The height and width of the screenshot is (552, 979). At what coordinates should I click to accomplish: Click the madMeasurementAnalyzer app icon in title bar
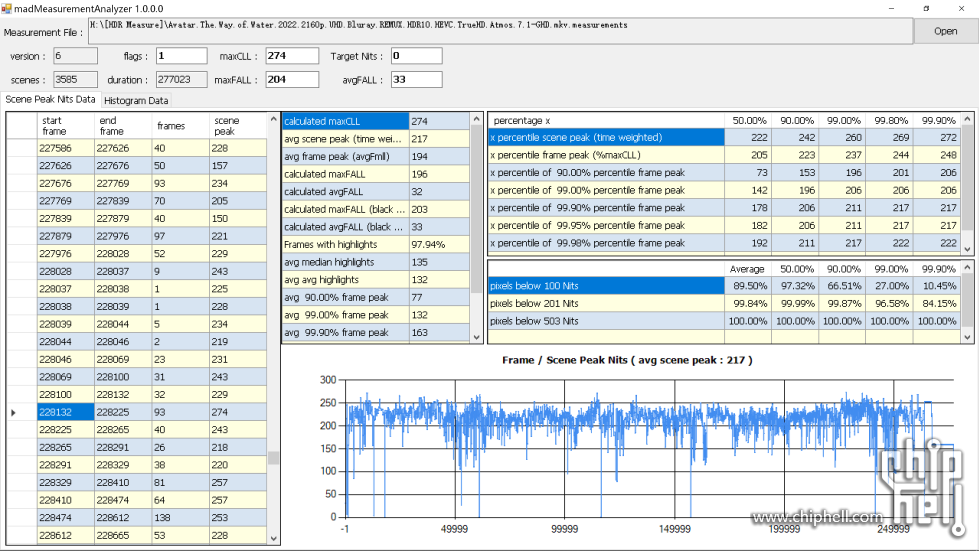[7, 7]
